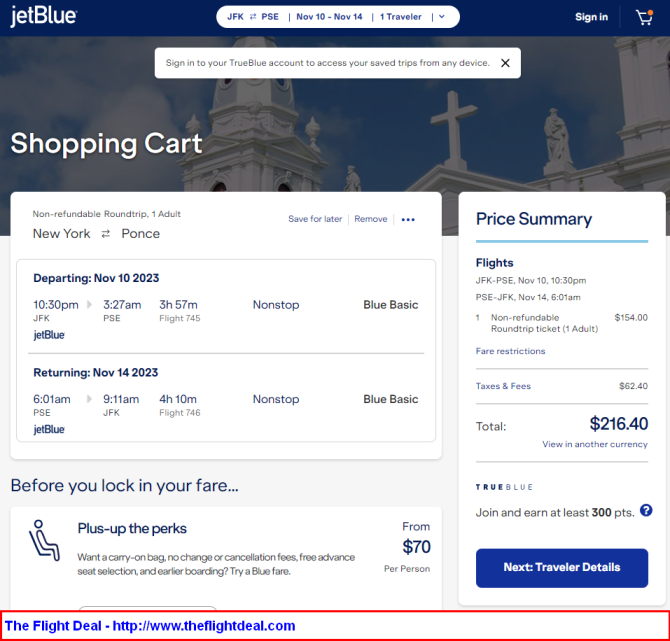The height and width of the screenshot is (641, 670).
Task: Click Save for later link
Action: (315, 219)
